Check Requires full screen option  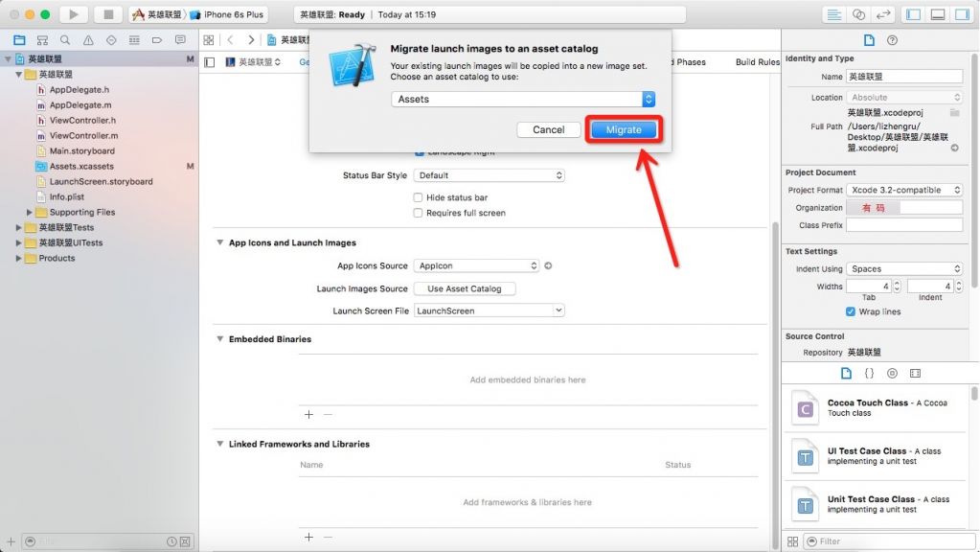point(418,213)
